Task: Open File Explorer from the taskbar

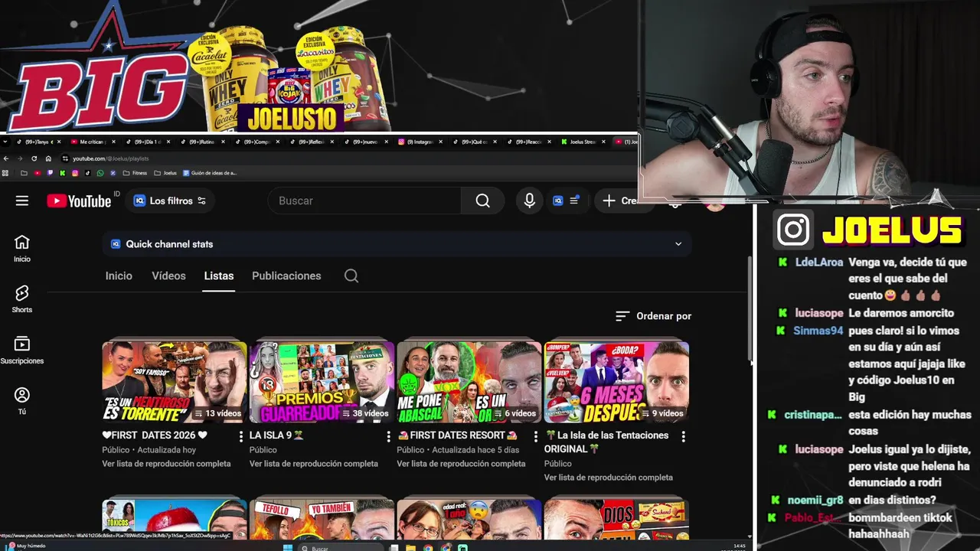Action: click(x=410, y=548)
